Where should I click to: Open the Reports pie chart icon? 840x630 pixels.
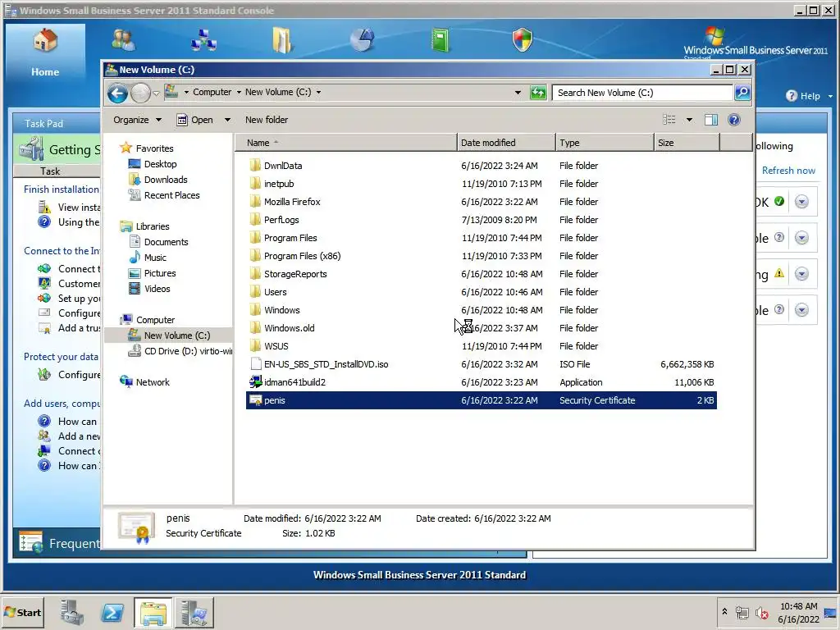(x=362, y=39)
